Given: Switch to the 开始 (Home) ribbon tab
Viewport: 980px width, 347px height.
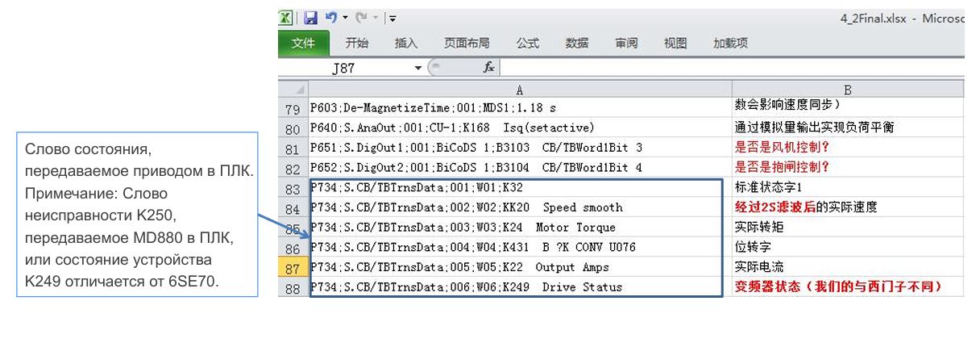Looking at the screenshot, I should pyautogui.click(x=356, y=44).
